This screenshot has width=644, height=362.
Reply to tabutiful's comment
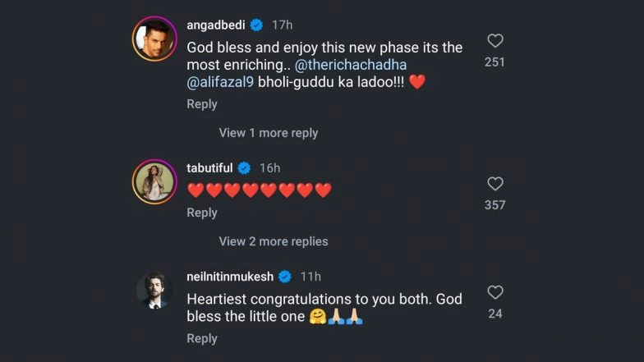(x=202, y=213)
